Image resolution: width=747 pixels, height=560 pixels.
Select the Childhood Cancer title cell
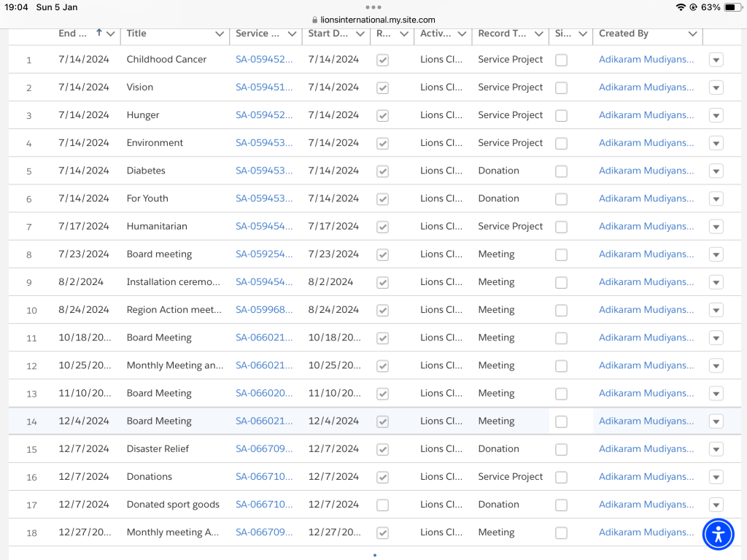[x=166, y=60]
